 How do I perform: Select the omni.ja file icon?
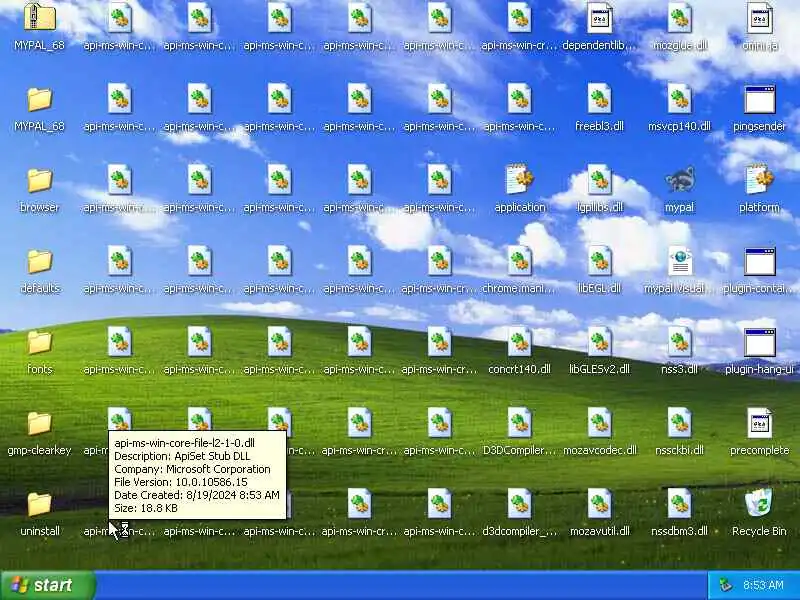760,18
